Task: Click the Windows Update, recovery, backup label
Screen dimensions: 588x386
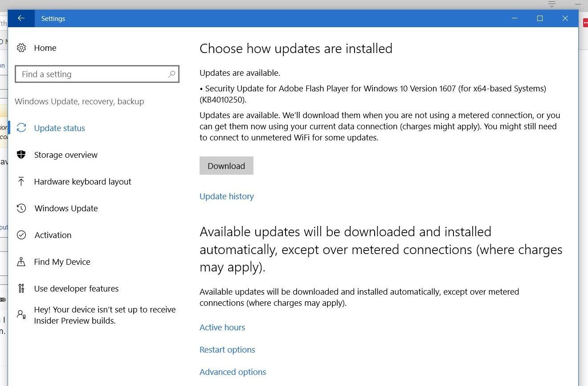Action: click(79, 101)
